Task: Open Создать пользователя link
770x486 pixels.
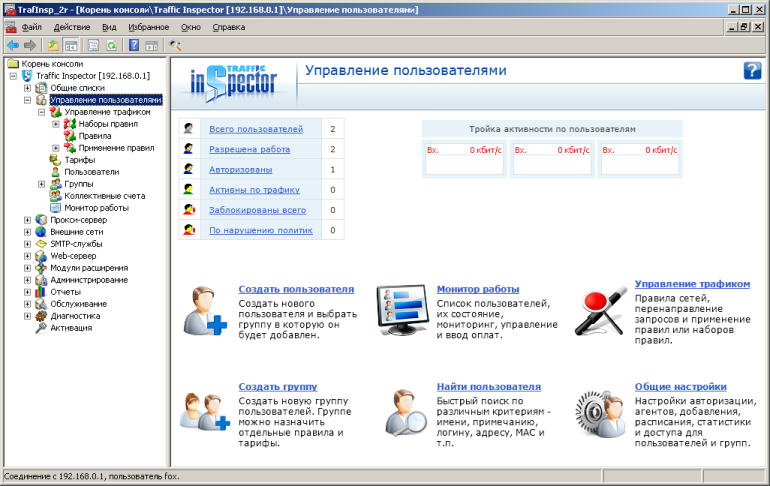Action: [x=296, y=289]
